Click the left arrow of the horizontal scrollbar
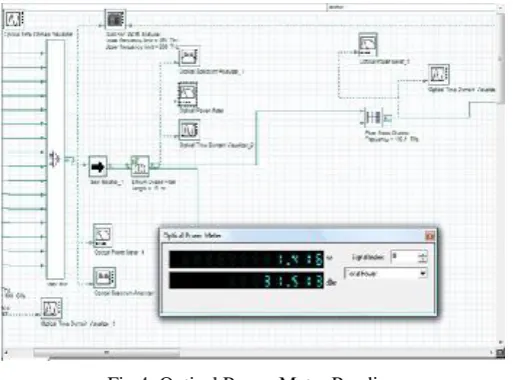 pyautogui.click(x=6, y=353)
